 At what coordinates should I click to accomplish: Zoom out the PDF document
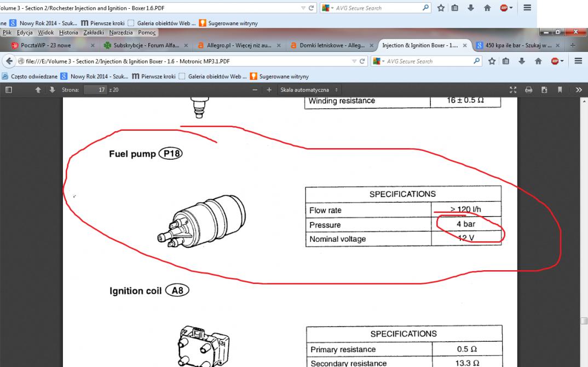(255, 90)
